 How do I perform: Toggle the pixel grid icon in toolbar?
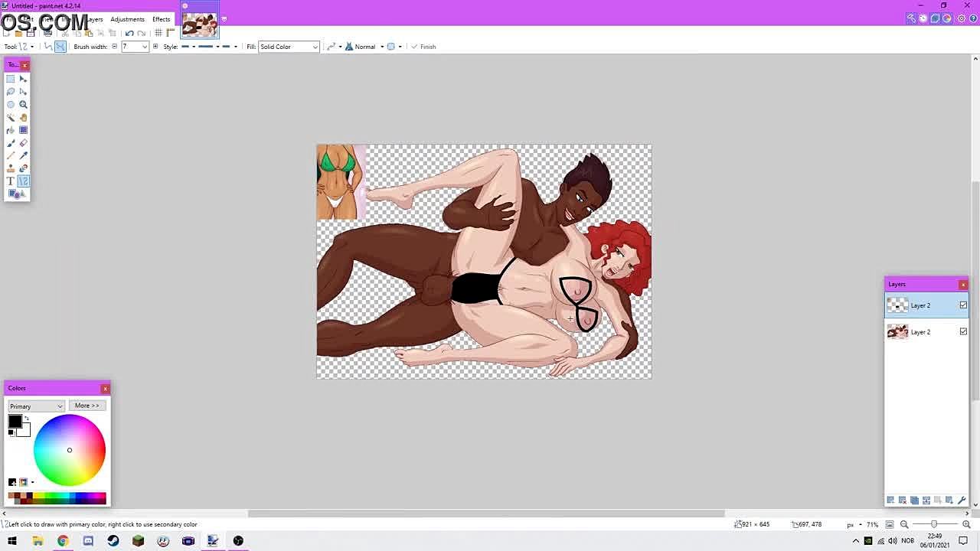pyautogui.click(x=158, y=33)
